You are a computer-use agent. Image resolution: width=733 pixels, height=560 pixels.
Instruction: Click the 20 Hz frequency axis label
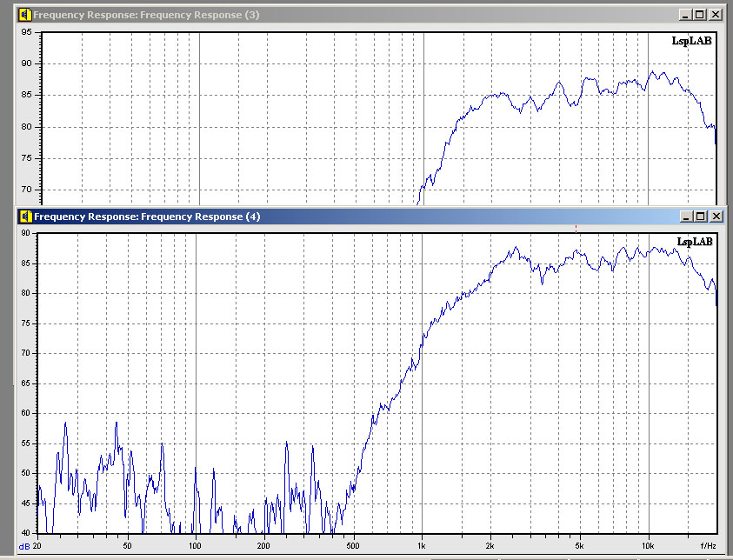[x=37, y=546]
